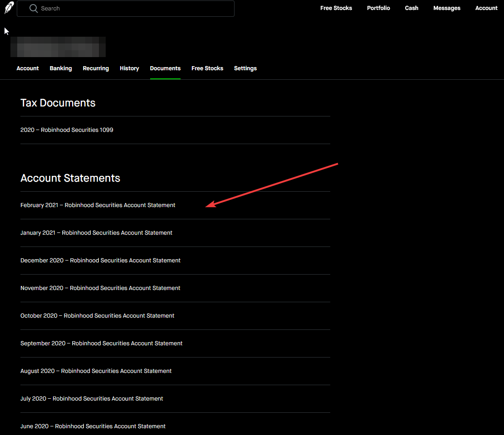504x435 pixels.
Task: Click the magnifier icon in search bar
Action: click(34, 8)
